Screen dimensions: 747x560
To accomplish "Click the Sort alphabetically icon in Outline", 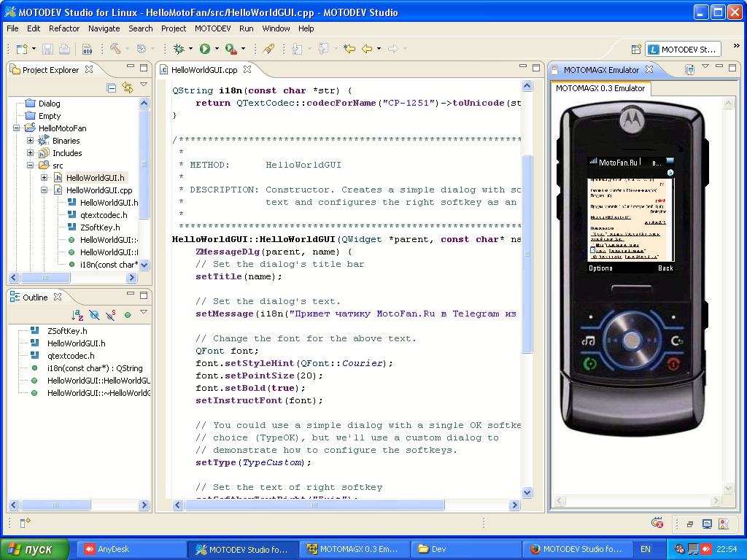I will 77,315.
